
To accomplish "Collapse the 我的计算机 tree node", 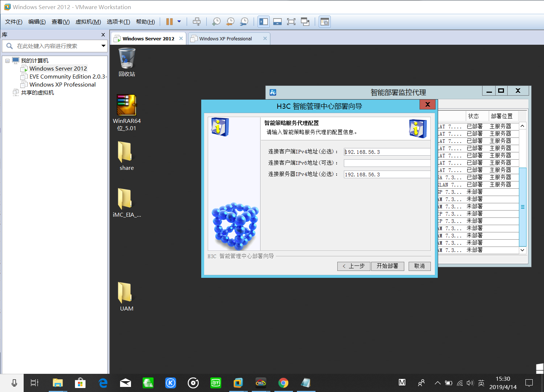I will pyautogui.click(x=7, y=61).
